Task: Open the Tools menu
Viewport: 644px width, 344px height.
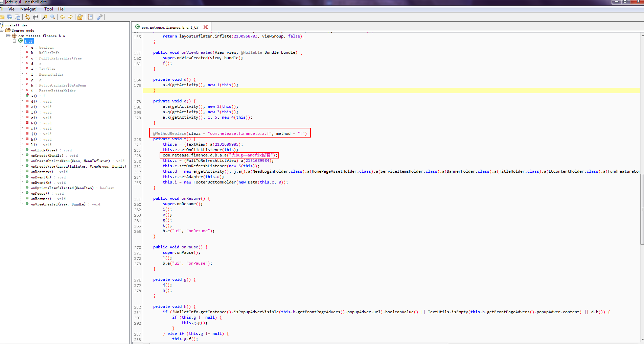Action: pos(49,9)
